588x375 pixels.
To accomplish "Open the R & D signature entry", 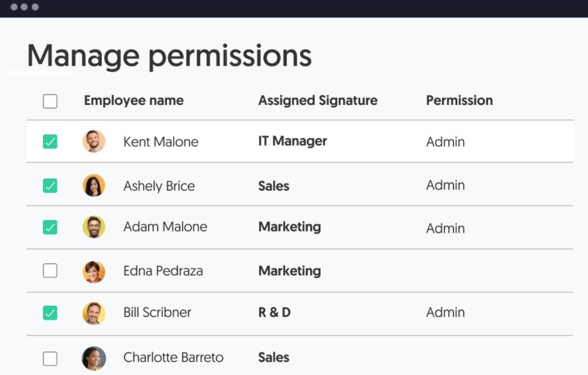I will click(274, 312).
